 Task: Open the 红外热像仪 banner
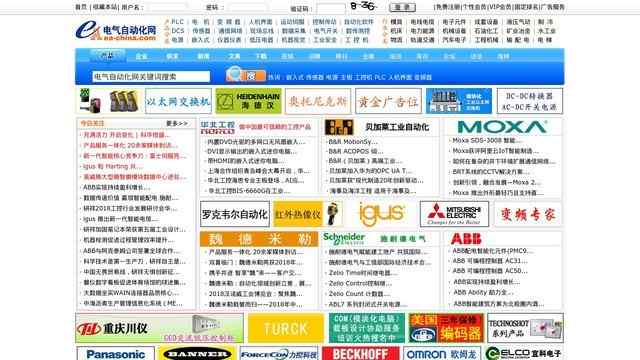click(x=307, y=214)
